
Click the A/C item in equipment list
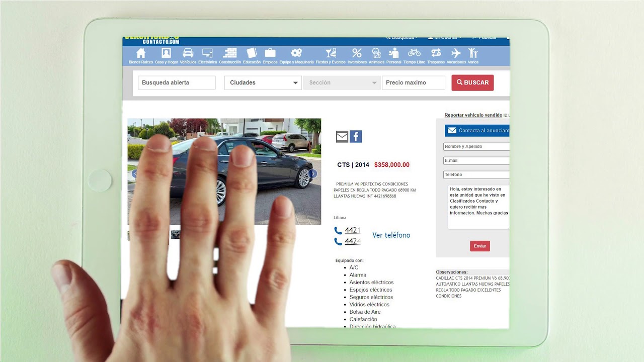tap(354, 267)
